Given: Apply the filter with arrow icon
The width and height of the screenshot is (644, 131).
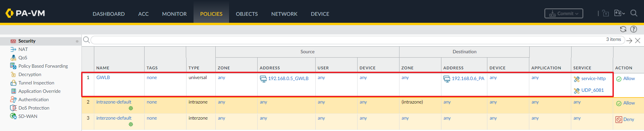Looking at the screenshot, I should (629, 41).
